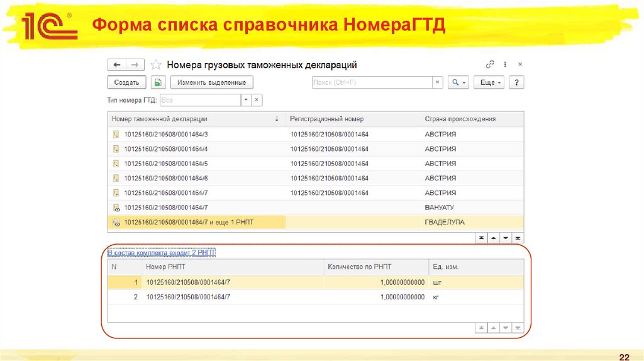Jump to first row in declarations list

tap(481, 238)
